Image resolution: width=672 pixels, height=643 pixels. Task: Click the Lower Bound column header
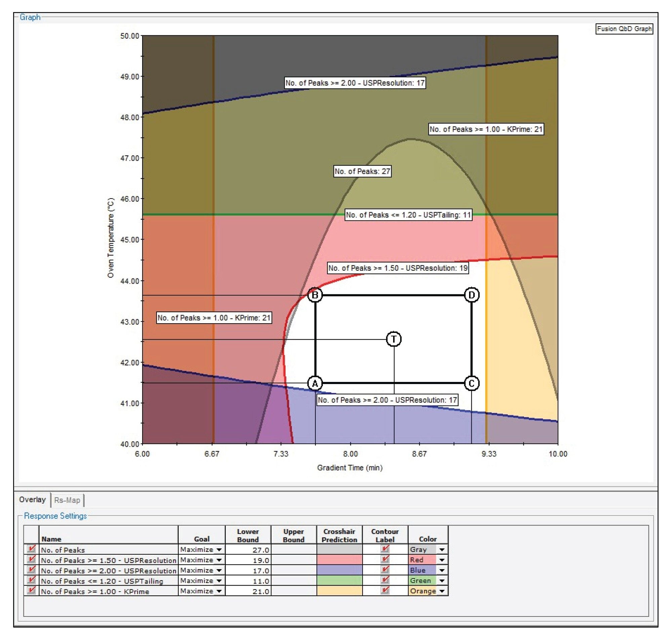[248, 535]
